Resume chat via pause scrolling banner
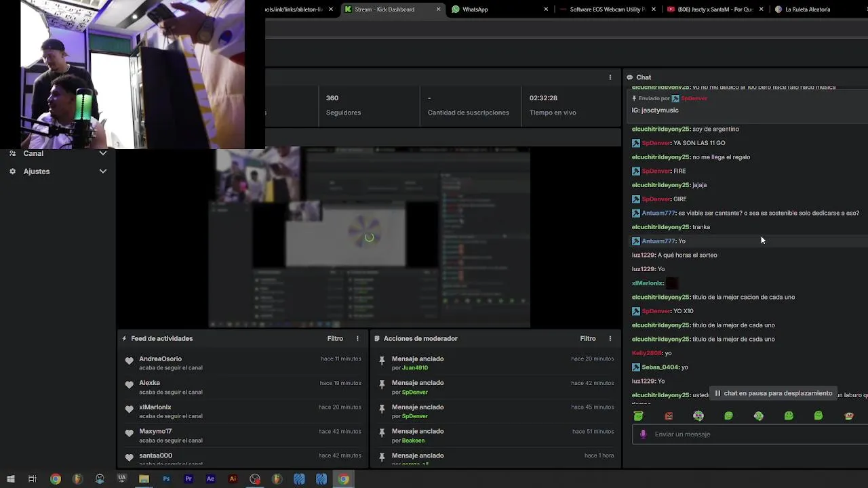The height and width of the screenshot is (488, 868). (772, 393)
